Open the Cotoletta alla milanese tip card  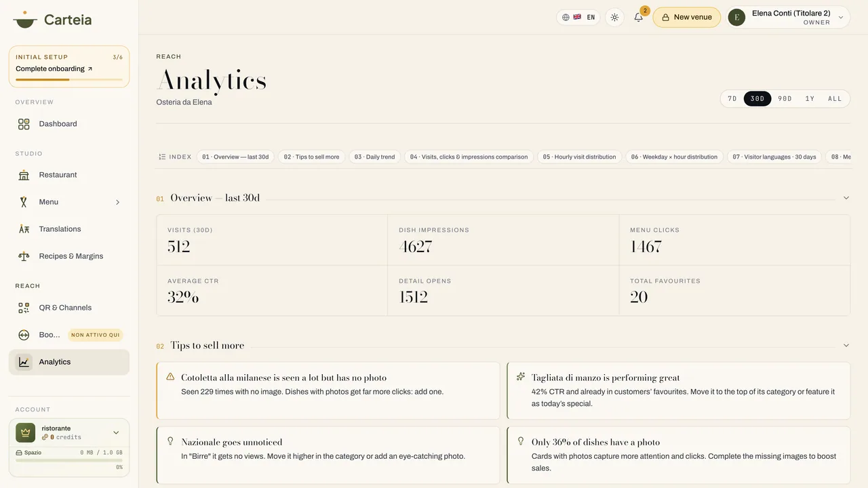point(328,390)
